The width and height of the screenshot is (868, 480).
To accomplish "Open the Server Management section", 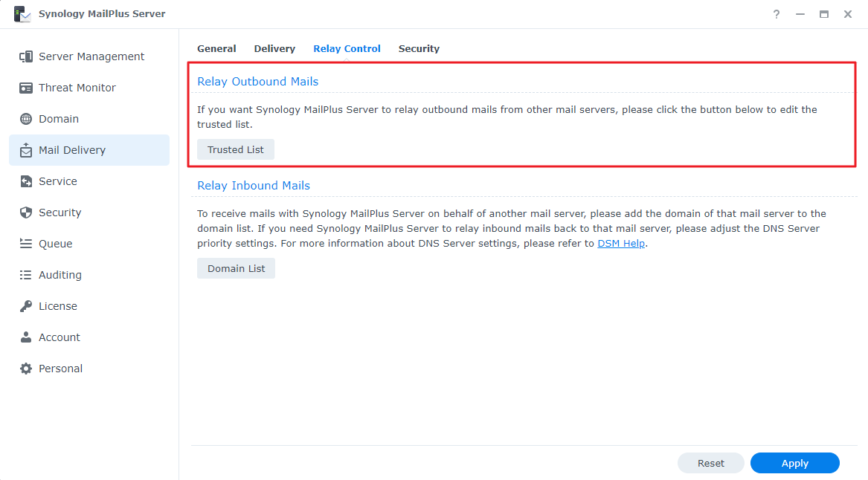I will 89,56.
